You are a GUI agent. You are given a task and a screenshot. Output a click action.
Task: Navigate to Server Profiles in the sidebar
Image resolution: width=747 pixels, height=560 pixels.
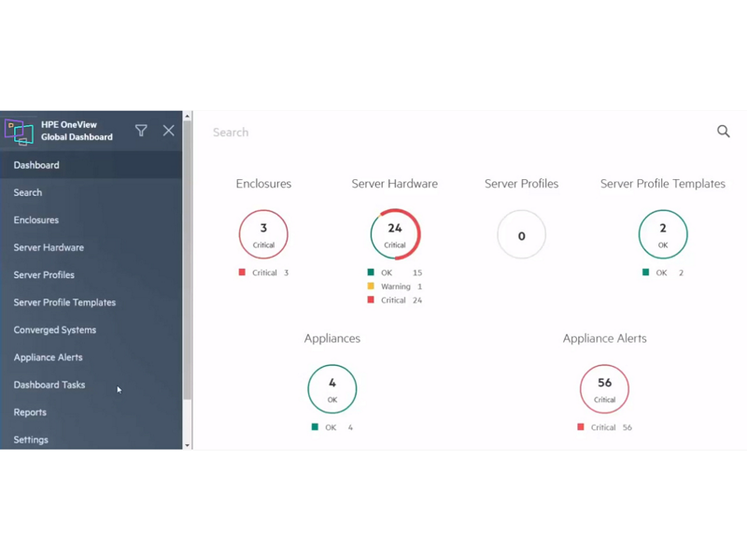point(91,274)
